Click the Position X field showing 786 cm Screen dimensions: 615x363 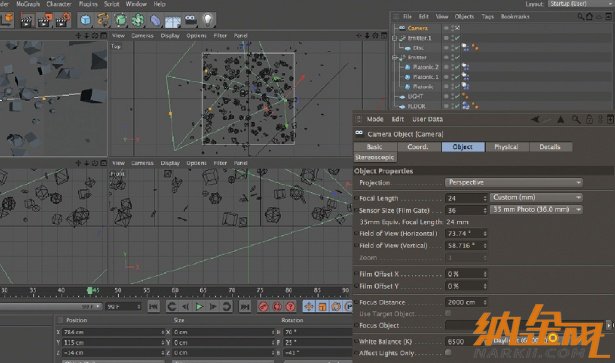[x=112, y=332]
